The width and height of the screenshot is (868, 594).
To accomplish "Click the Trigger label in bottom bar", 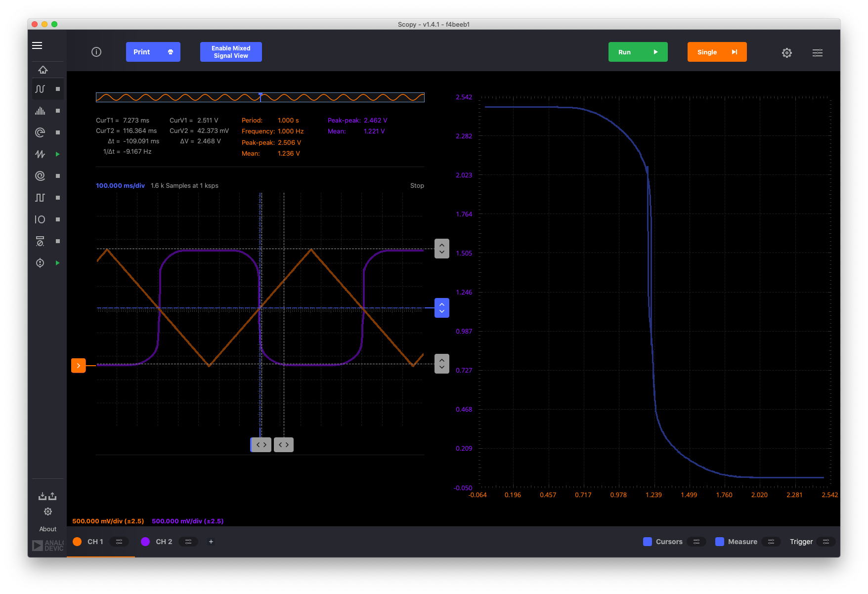I will [801, 542].
